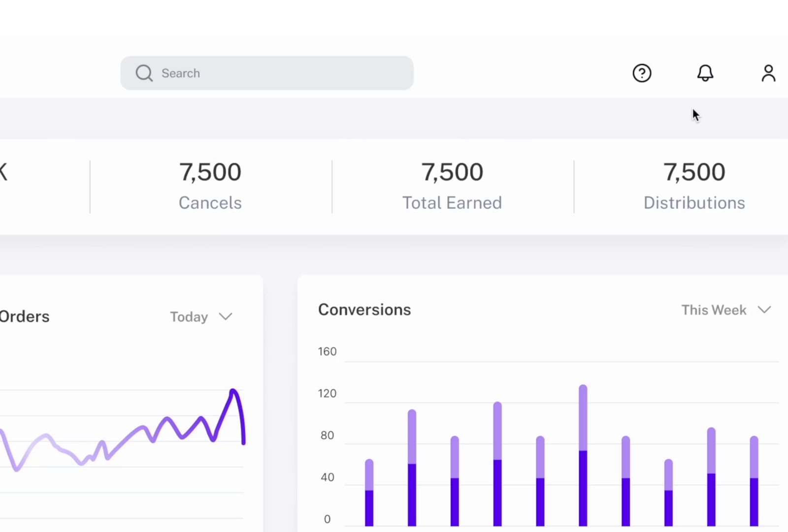
Task: Click the first Conversions bar
Action: click(x=369, y=493)
